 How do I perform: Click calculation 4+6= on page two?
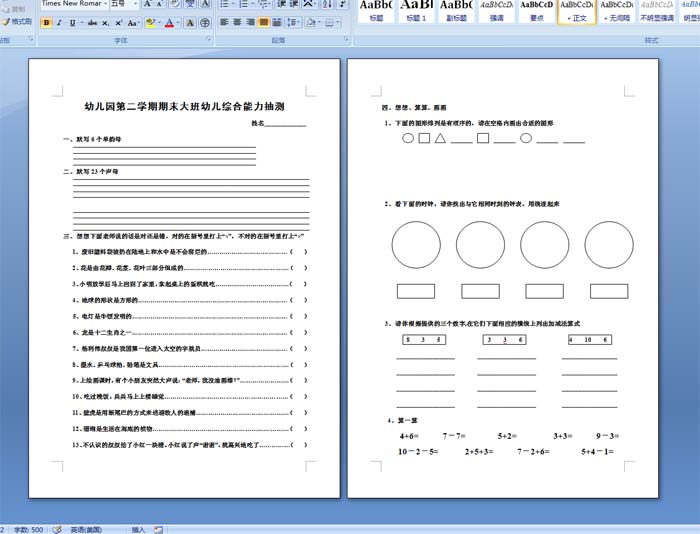tap(409, 436)
